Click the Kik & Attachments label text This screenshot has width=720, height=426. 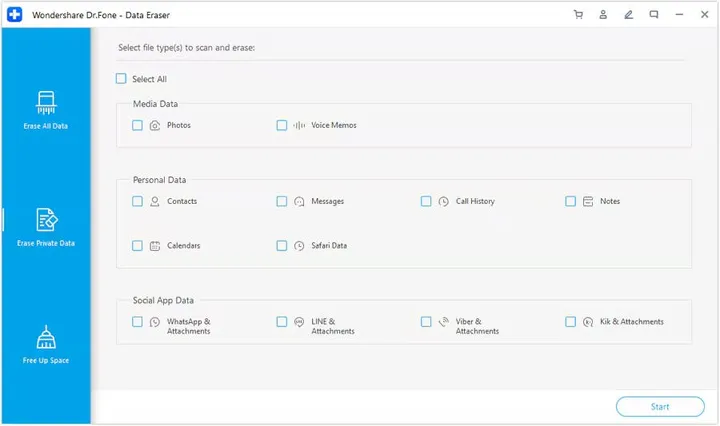(632, 322)
